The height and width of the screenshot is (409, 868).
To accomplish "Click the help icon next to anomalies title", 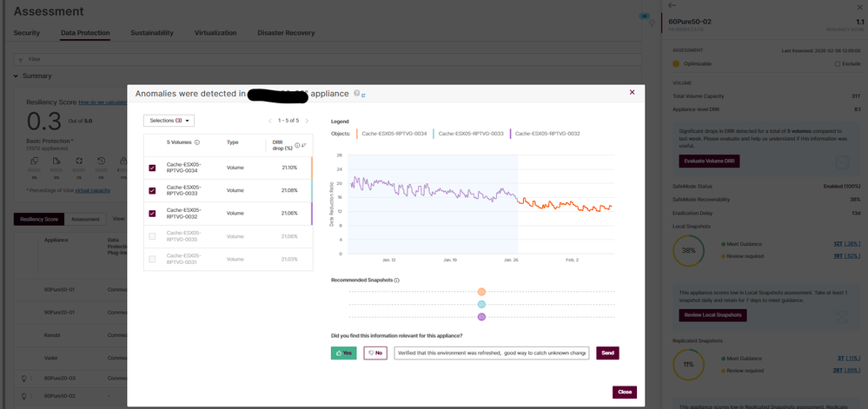I will point(354,93).
